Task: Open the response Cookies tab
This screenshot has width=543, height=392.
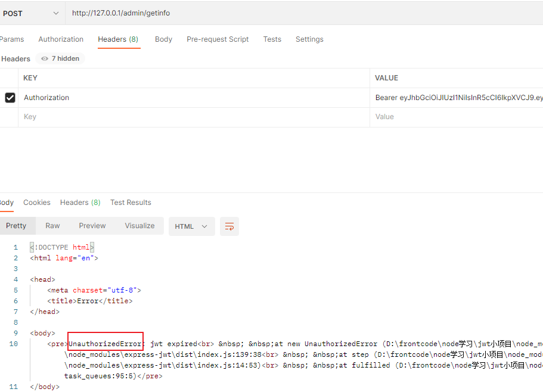Action: [x=37, y=203]
